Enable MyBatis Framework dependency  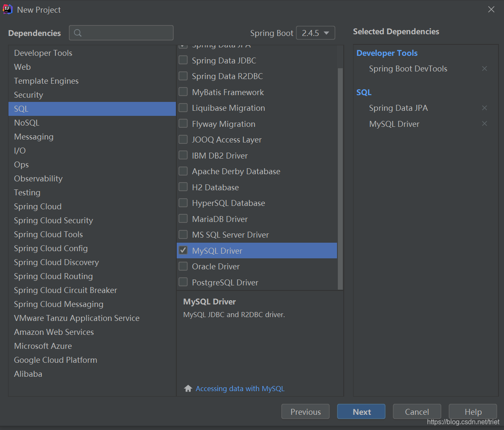point(183,92)
